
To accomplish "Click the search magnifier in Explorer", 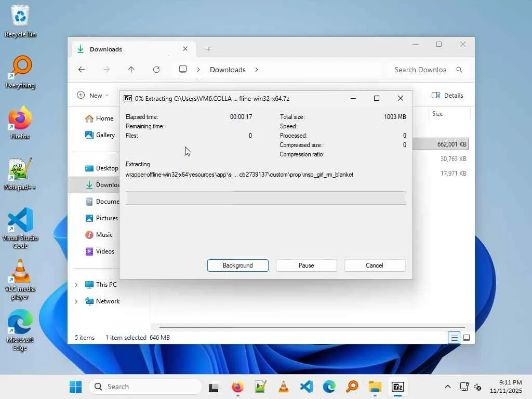I will [x=459, y=70].
